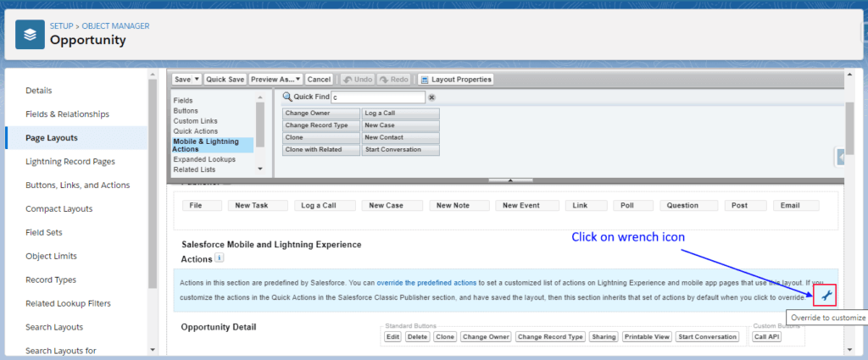868x360 pixels.
Task: Click into the Quick Find input field
Action: pos(377,97)
